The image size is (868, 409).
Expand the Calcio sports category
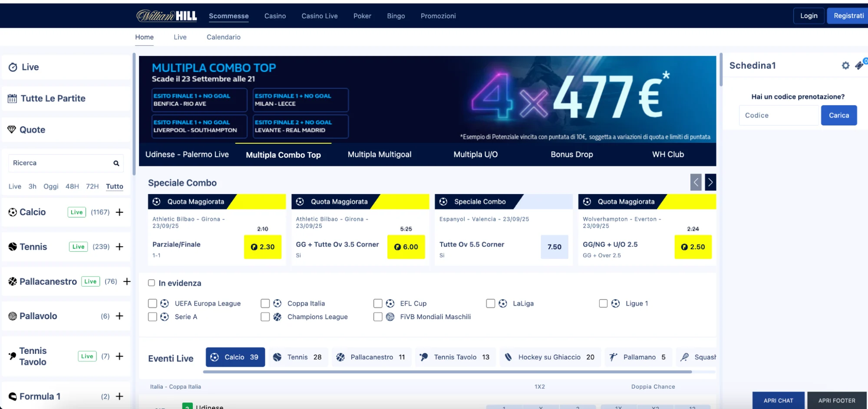click(119, 212)
